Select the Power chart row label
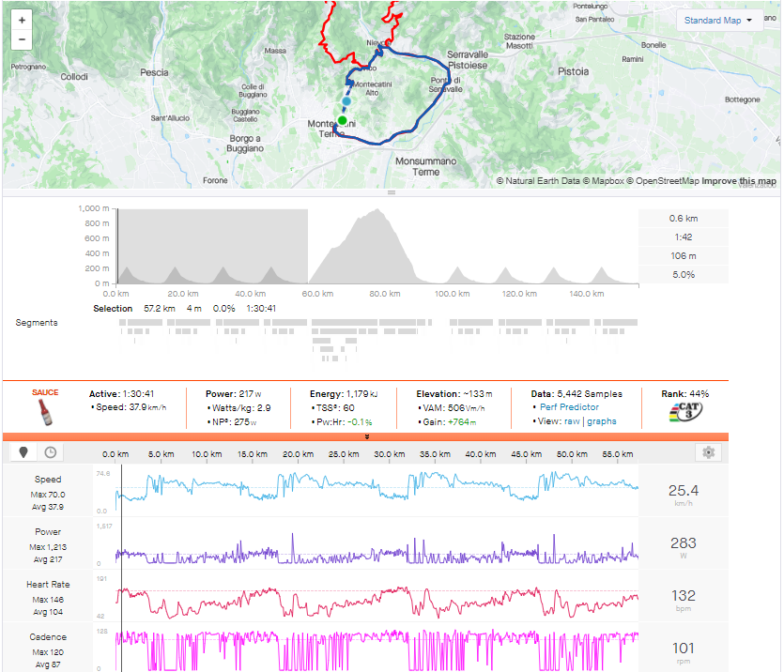784x672 pixels. point(47,532)
